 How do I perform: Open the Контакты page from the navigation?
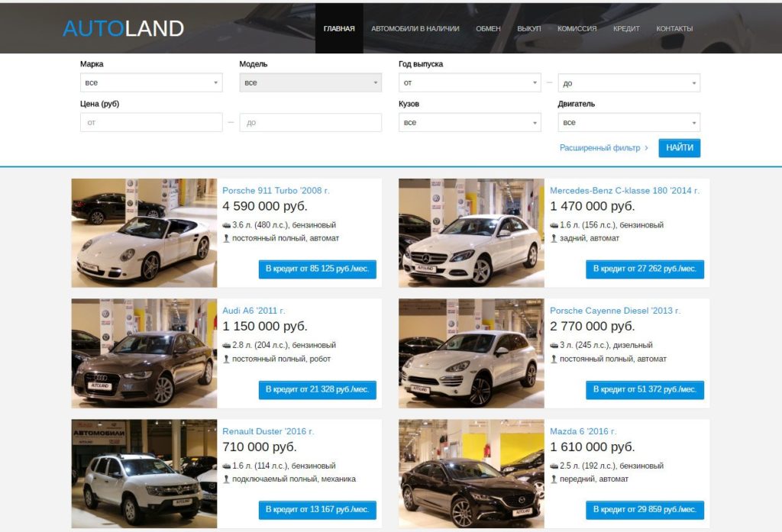(674, 29)
